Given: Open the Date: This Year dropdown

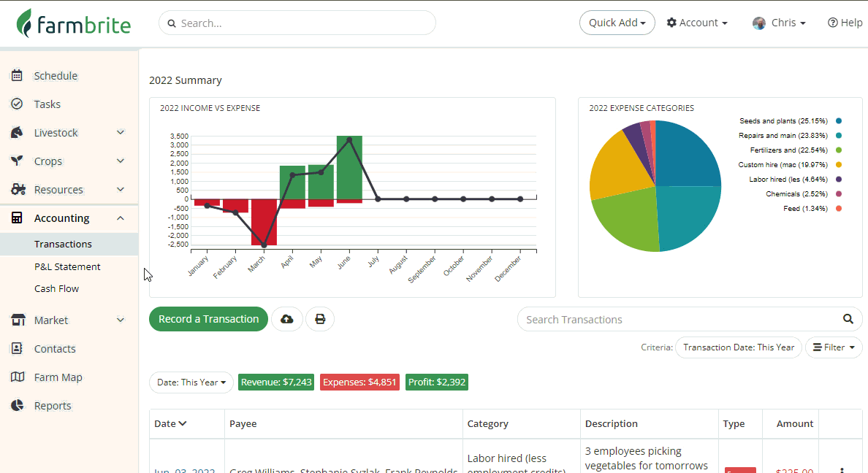Looking at the screenshot, I should 191,382.
